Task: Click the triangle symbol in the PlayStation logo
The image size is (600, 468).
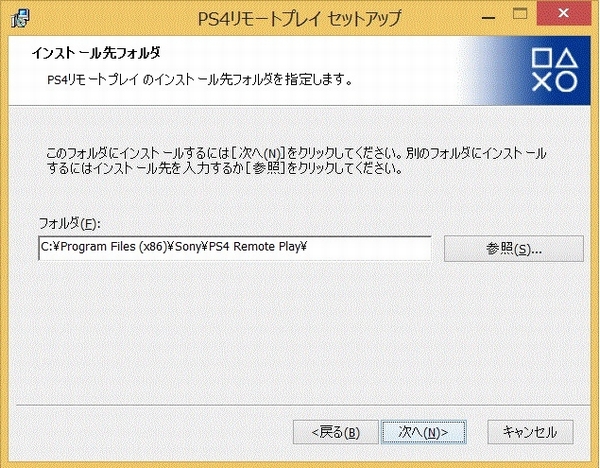Action: (x=567, y=56)
